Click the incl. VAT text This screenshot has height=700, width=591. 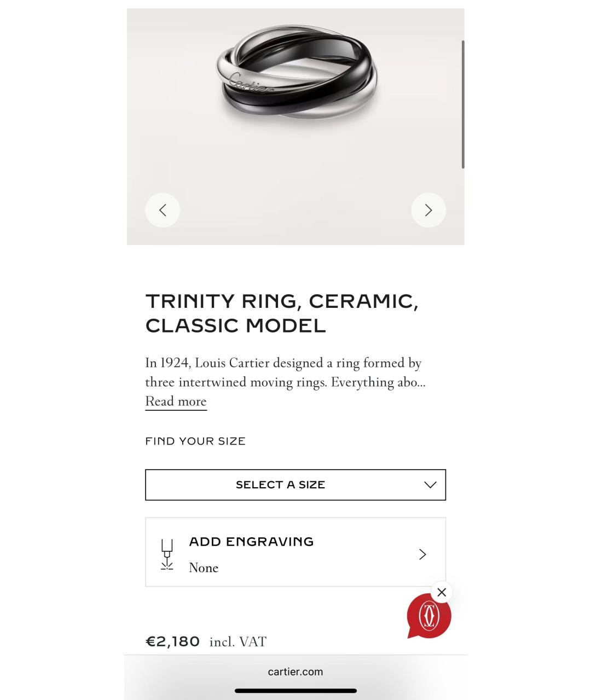pos(238,642)
